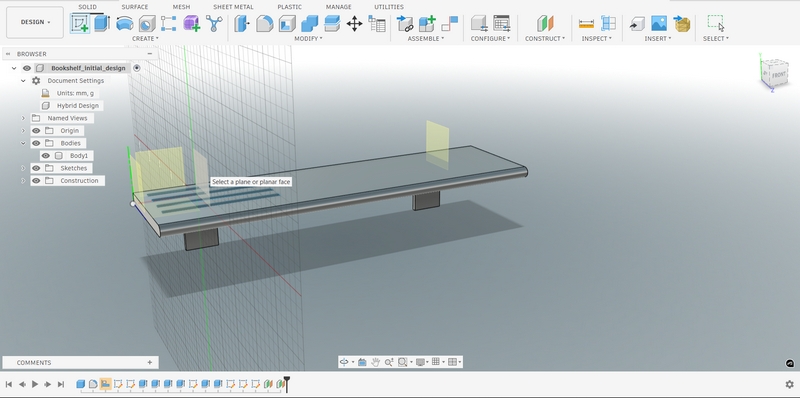Click the FRONT face of ViewCube
This screenshot has width=800, height=398.
pos(779,74)
